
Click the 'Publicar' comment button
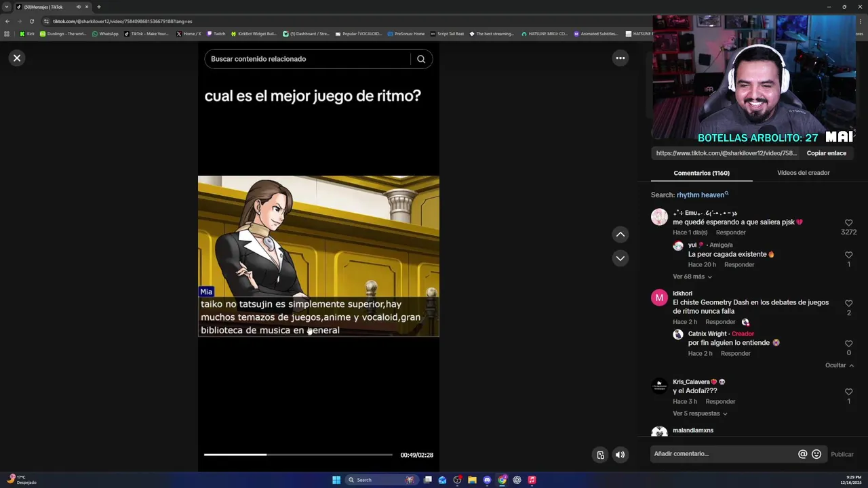pyautogui.click(x=842, y=454)
